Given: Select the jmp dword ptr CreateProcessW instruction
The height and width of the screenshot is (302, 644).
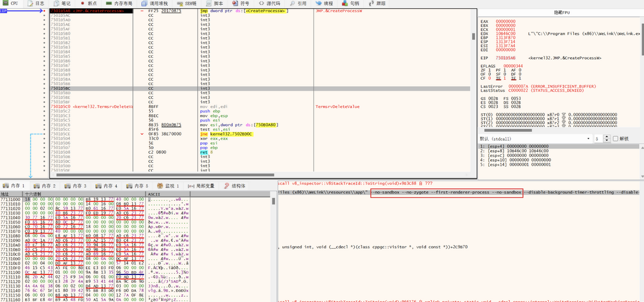Looking at the screenshot, I should click(244, 11).
